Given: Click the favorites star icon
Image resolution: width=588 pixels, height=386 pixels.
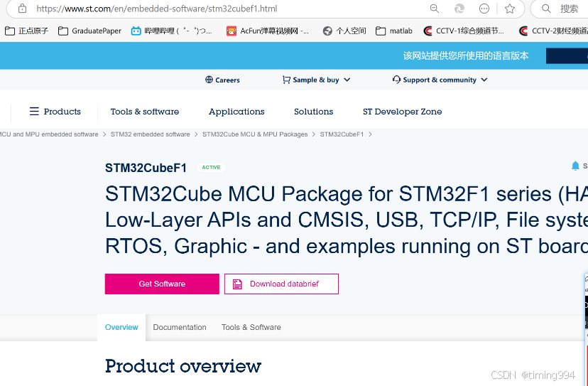Looking at the screenshot, I should click(x=510, y=9).
